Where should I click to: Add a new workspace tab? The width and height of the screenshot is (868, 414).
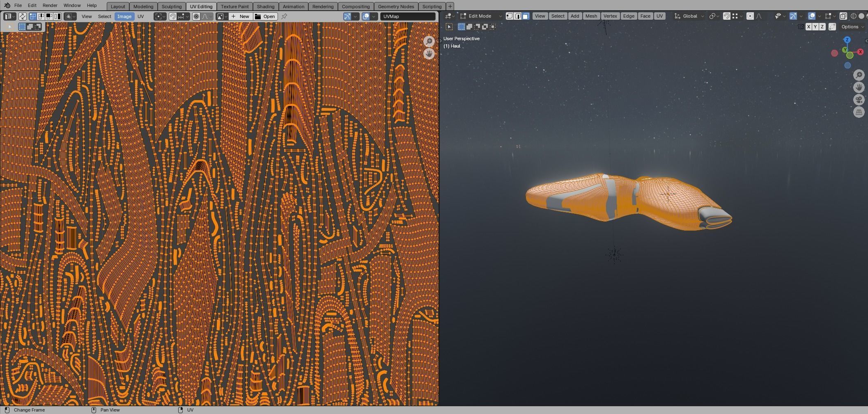(x=450, y=7)
